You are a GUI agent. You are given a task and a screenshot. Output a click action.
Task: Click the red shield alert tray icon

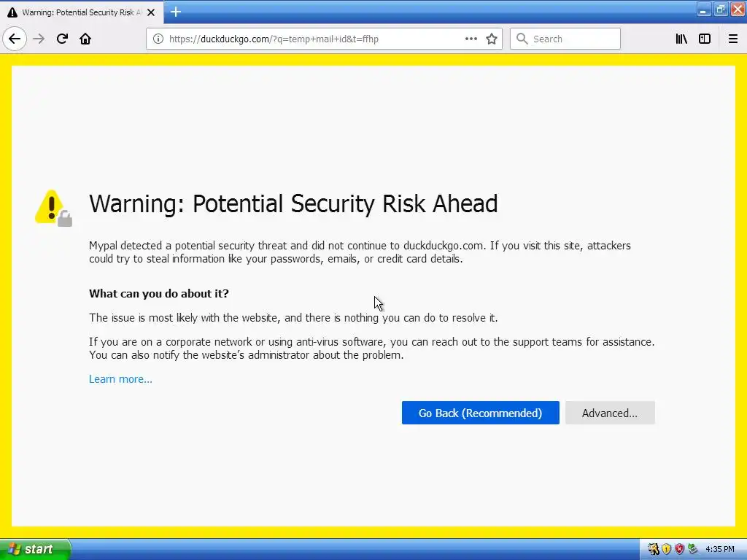click(679, 549)
